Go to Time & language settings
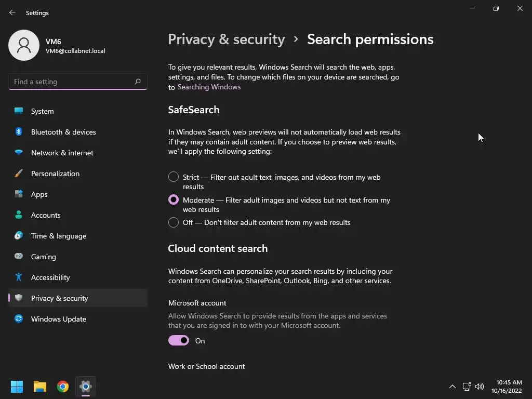Viewport: 532px width, 399px height. pyautogui.click(x=59, y=236)
